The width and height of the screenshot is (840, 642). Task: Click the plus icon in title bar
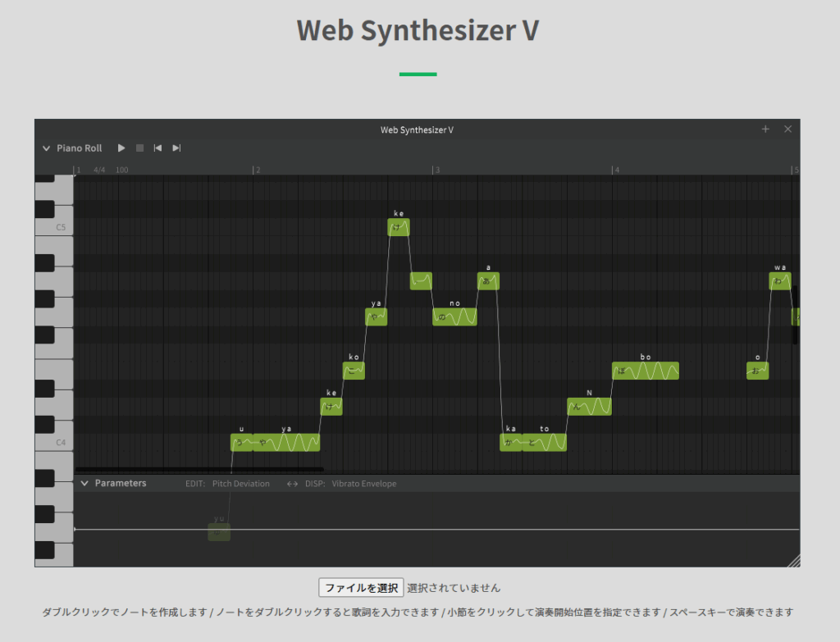pos(765,129)
